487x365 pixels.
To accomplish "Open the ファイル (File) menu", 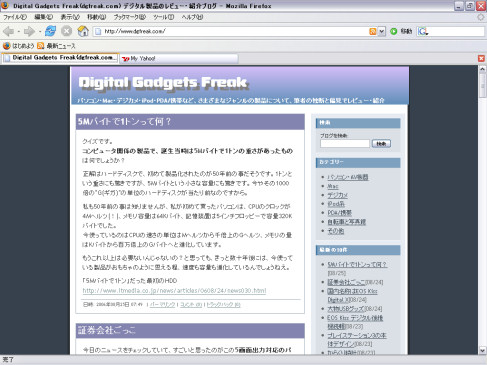I will 15,17.
